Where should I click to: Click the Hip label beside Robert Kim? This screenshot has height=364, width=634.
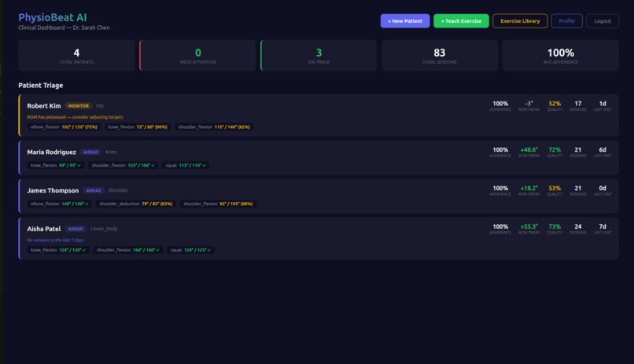100,106
